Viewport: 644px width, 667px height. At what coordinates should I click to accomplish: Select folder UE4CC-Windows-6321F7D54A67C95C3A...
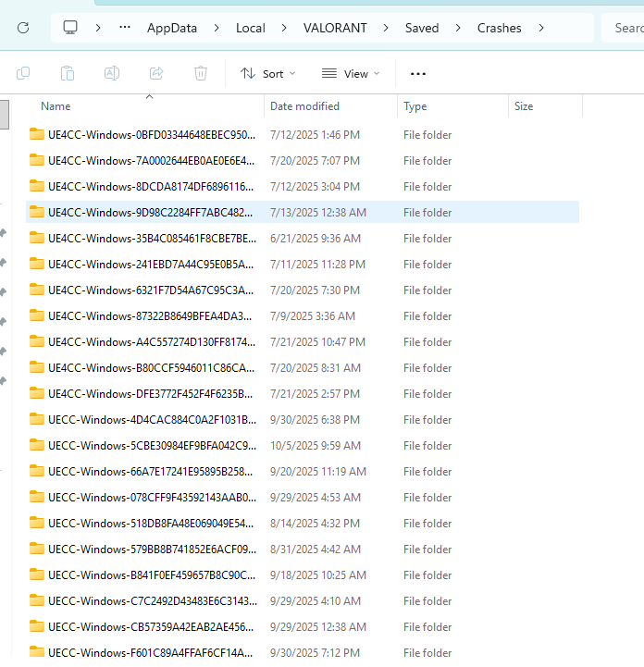pyautogui.click(x=303, y=290)
